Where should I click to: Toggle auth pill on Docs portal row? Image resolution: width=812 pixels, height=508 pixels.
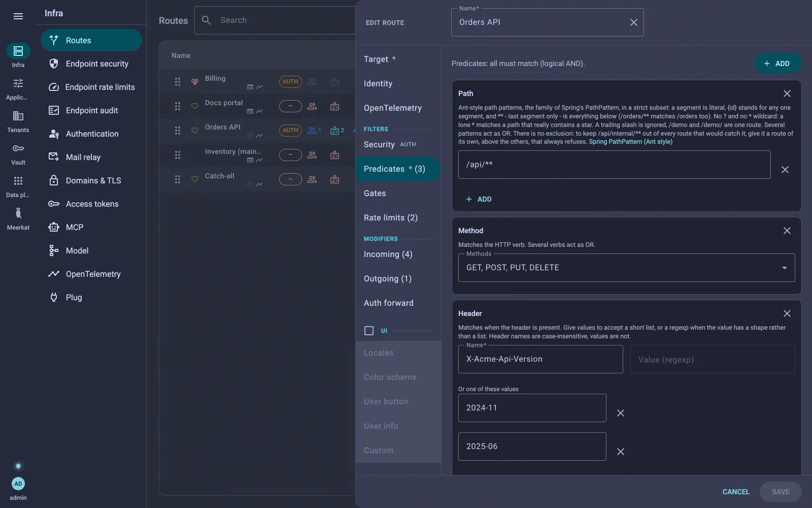click(x=290, y=106)
